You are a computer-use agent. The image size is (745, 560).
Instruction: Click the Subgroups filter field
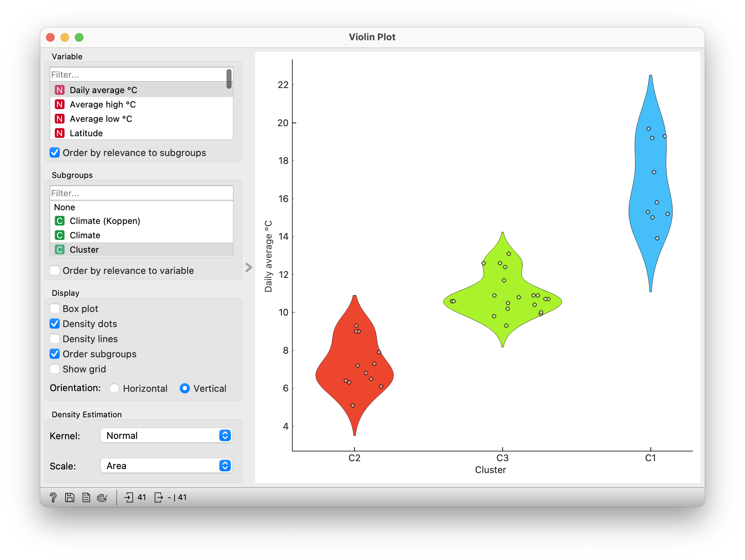point(141,193)
